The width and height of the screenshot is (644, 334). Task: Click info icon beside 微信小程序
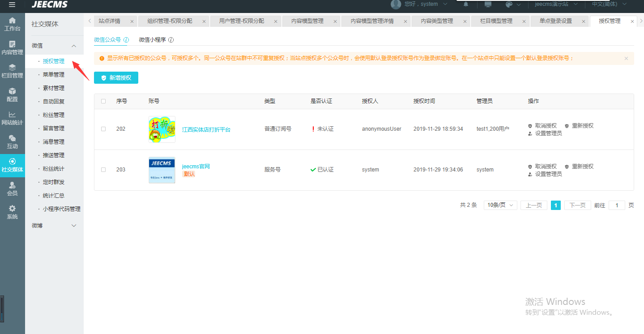click(x=171, y=40)
